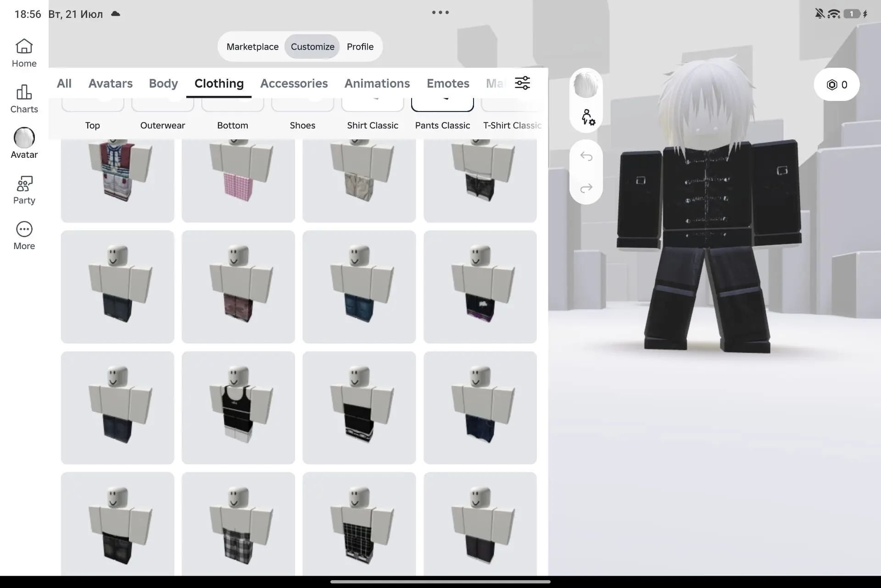Open the filter sliders icon
Screen dimensions: 881x588
(x=522, y=83)
